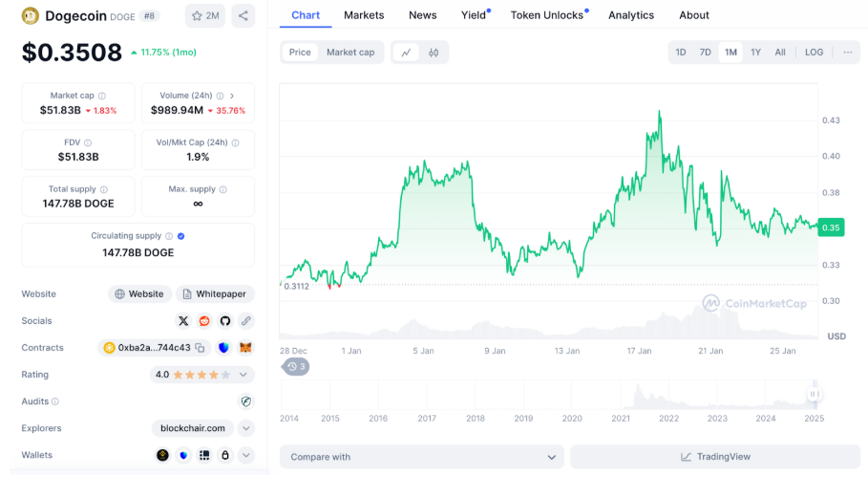This screenshot has width=868, height=497.
Task: Toggle the LOG scale option
Action: pyautogui.click(x=814, y=53)
